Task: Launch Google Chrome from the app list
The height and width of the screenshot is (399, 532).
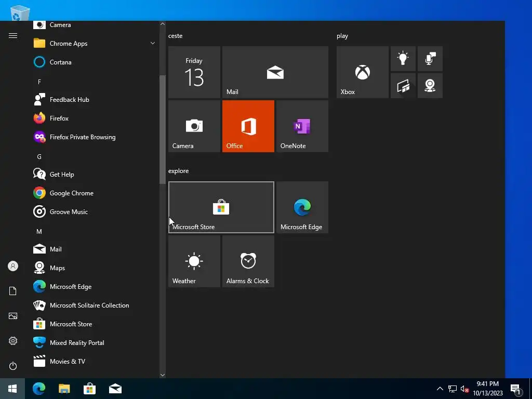Action: coord(95,193)
